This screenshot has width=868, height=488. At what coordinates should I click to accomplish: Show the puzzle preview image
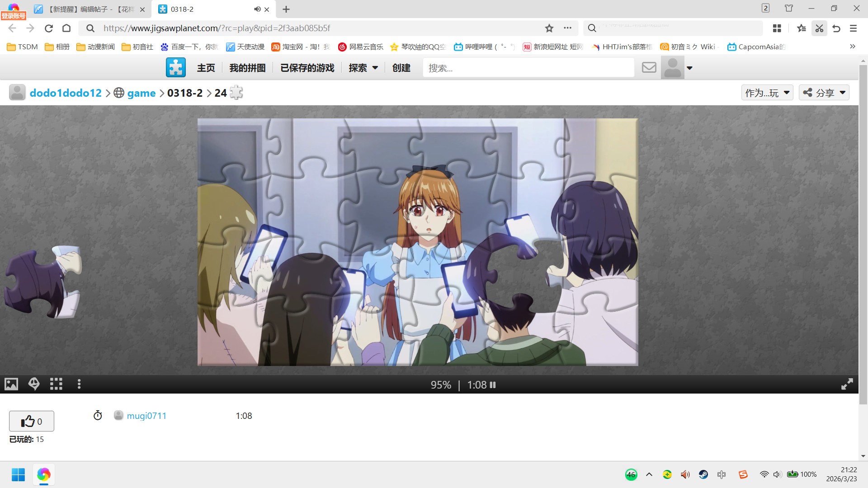coord(11,384)
